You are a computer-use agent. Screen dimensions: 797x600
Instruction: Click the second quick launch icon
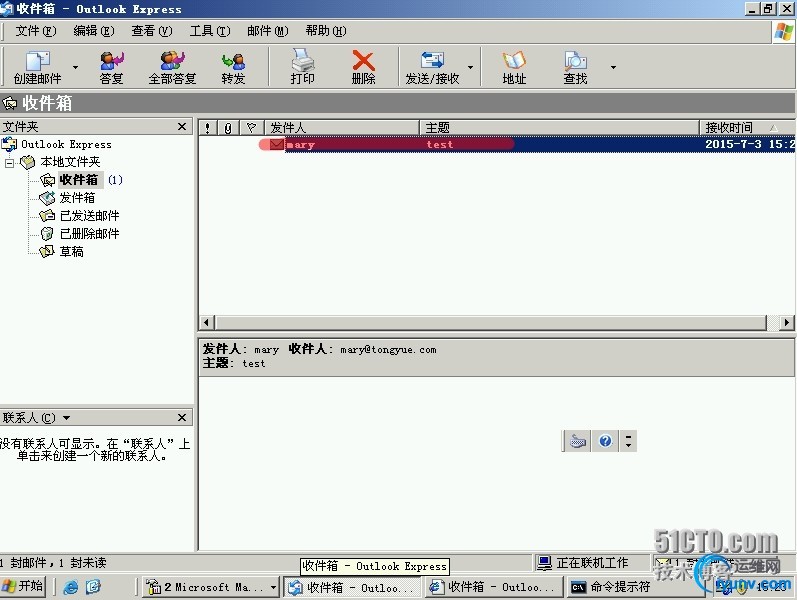pyautogui.click(x=93, y=587)
